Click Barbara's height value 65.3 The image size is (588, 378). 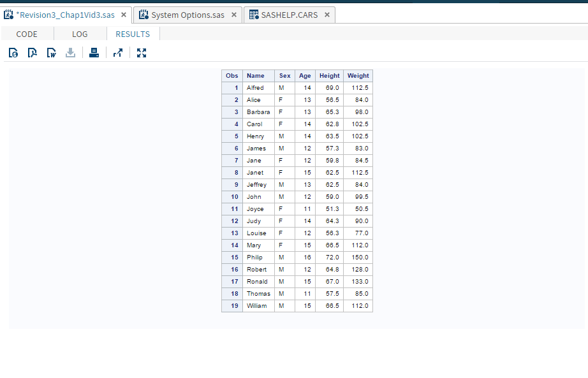click(329, 112)
